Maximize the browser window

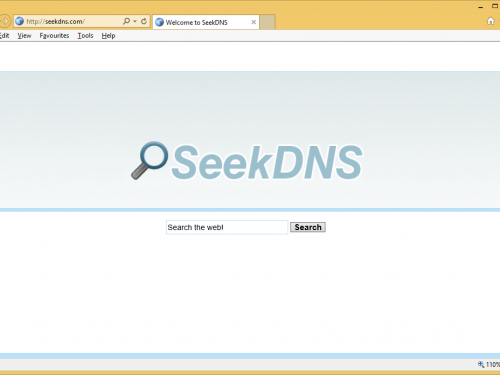coord(495,6)
